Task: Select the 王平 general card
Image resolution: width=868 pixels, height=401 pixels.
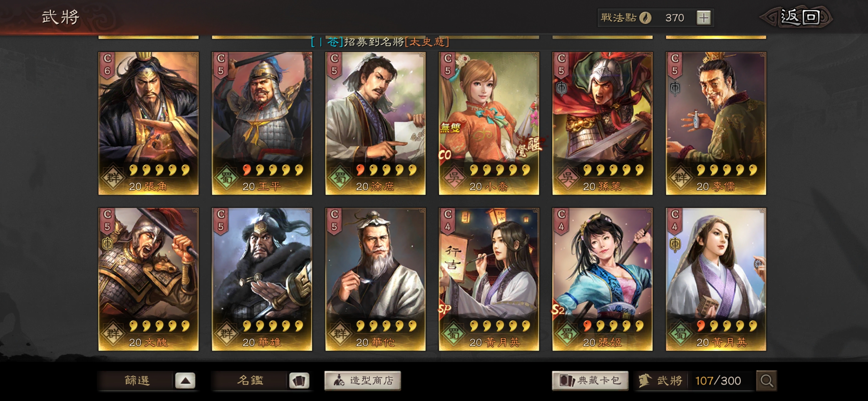Action: tap(262, 123)
